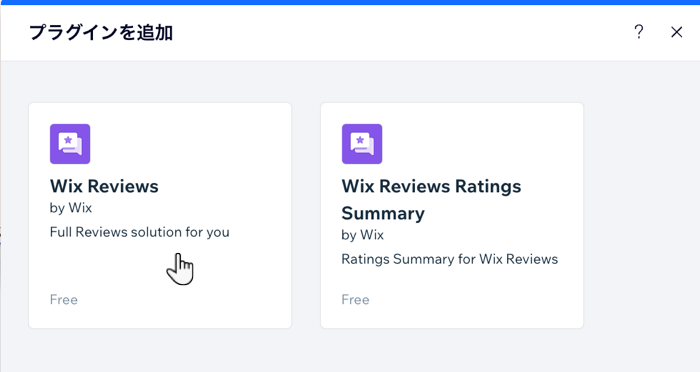Viewport: 700px width, 372px height.
Task: Select the Wix Reviews Ratings Summary title
Action: (431, 200)
